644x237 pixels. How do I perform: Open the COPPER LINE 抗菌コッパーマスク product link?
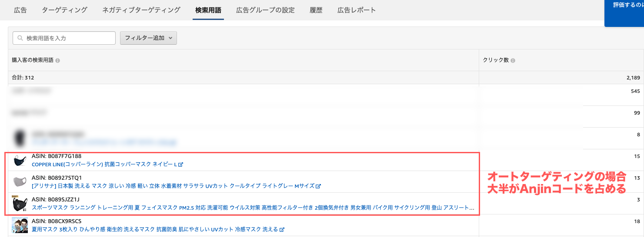pyautogui.click(x=104, y=165)
